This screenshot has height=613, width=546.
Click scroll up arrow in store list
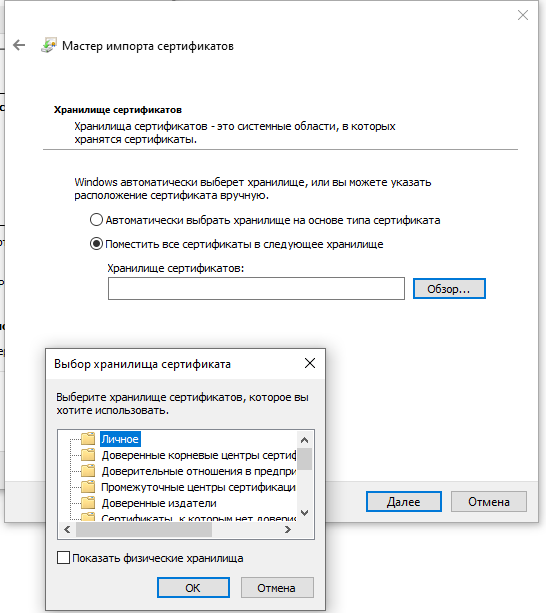[x=304, y=440]
